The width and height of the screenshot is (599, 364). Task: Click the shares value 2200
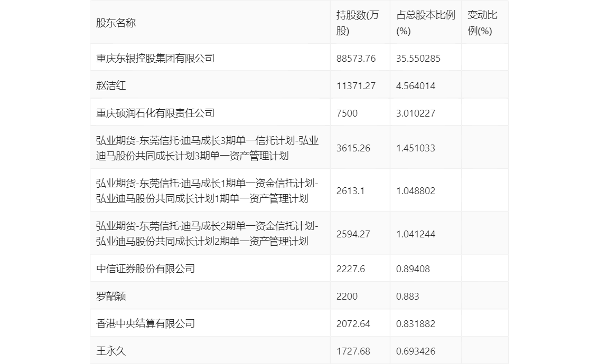347,296
